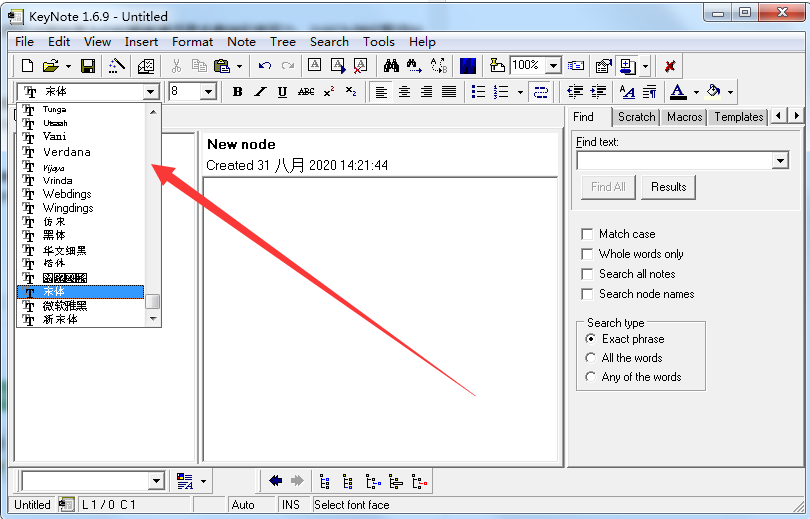Image resolution: width=810 pixels, height=519 pixels.
Task: Switch to the Macros tab
Action: coord(684,117)
